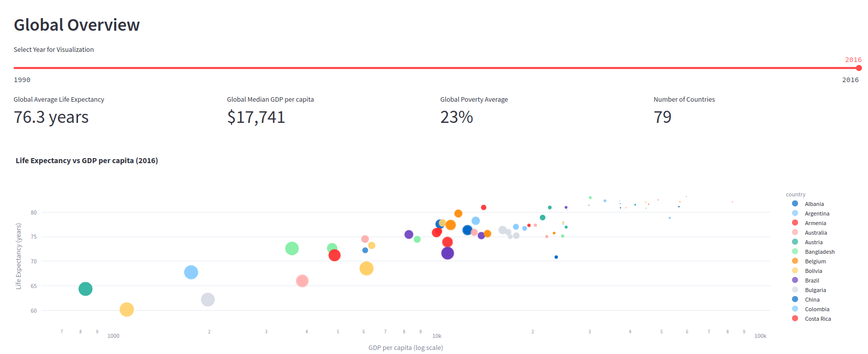Image resolution: width=868 pixels, height=354 pixels.
Task: Click the Number of Countries value 79
Action: coord(663,117)
